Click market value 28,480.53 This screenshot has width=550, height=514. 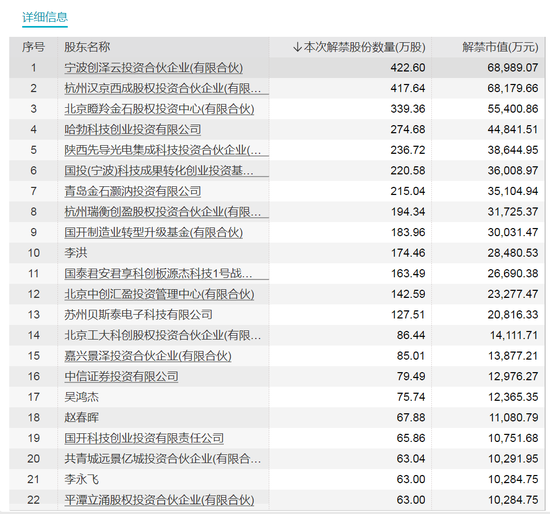click(x=513, y=253)
